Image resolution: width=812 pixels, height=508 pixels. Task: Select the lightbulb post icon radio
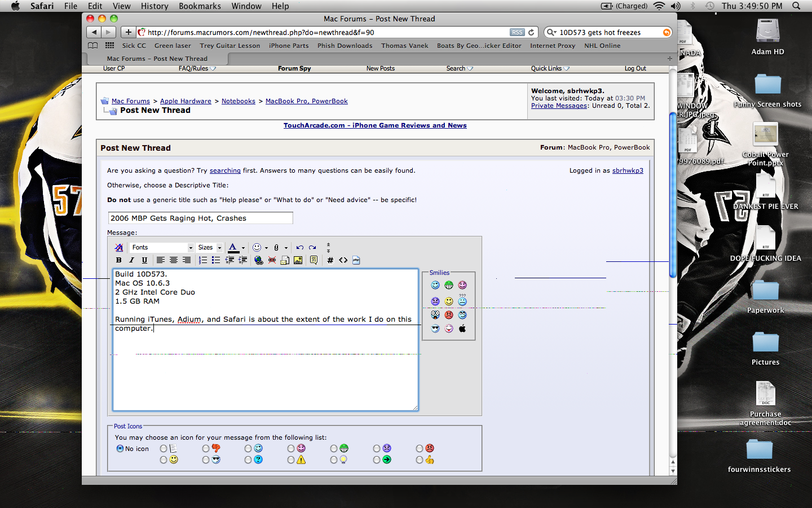point(334,460)
